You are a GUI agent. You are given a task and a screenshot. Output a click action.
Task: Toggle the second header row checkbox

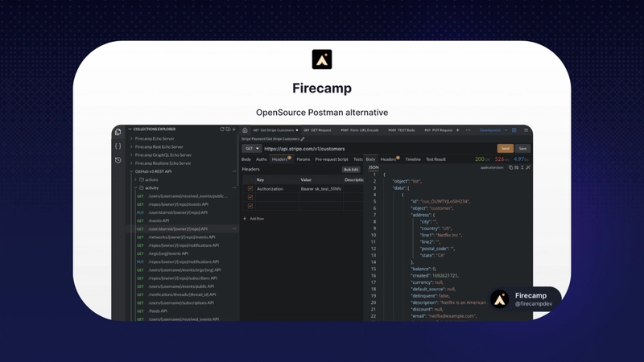pyautogui.click(x=250, y=197)
